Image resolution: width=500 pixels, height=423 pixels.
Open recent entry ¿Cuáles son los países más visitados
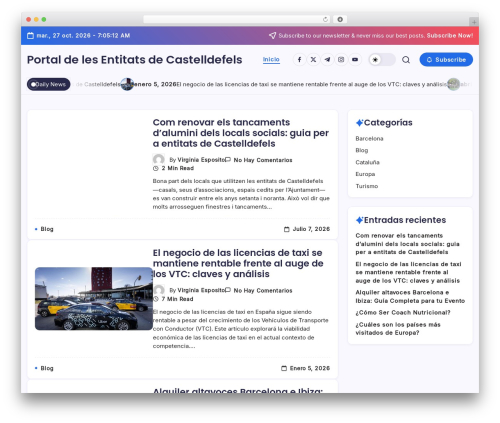tap(398, 329)
